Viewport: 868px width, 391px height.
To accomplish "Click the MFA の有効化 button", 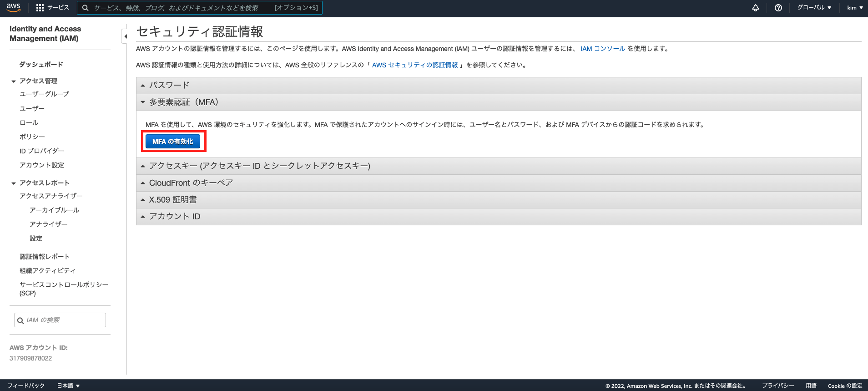I will click(x=173, y=142).
